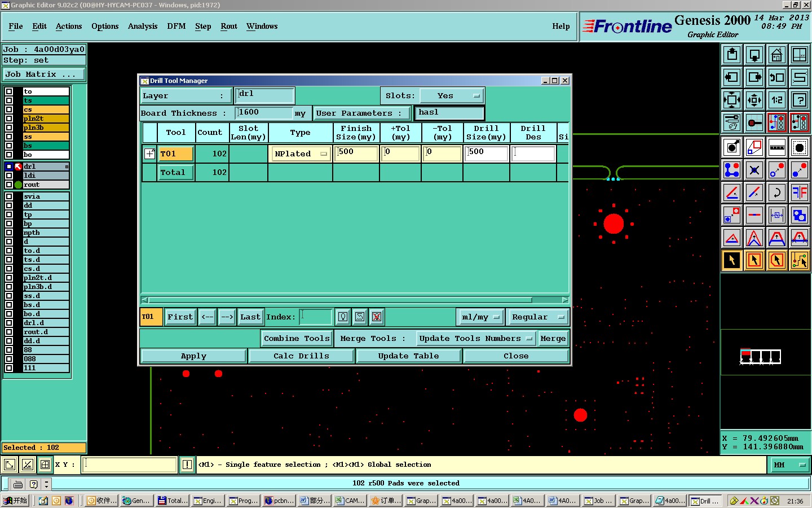Viewport: 812px width, 508px height.
Task: Toggle the '088' layer display box
Action: click(9, 359)
